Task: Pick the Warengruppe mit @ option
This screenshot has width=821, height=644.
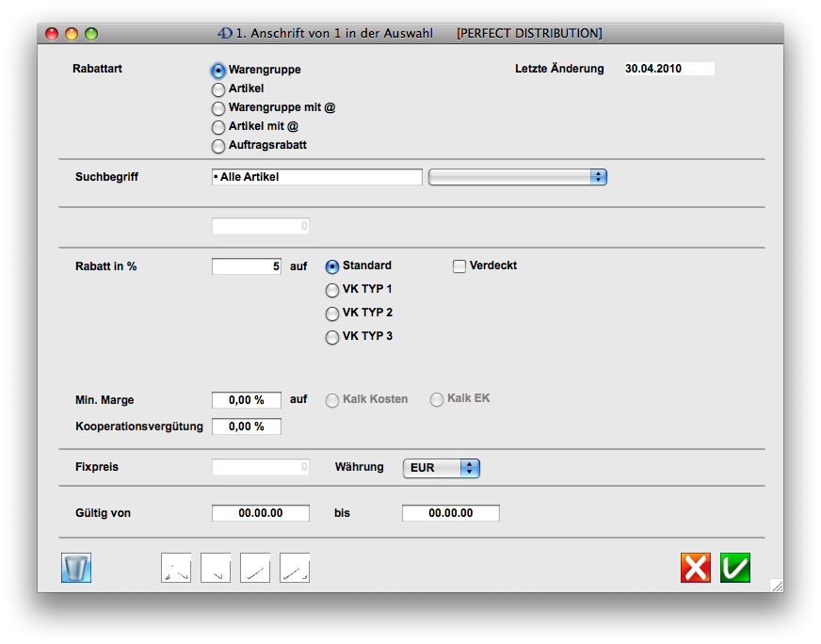Action: (218, 108)
